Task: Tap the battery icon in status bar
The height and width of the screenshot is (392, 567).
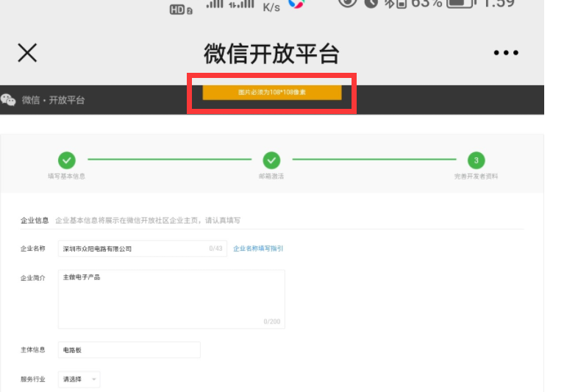Action: coord(461,3)
